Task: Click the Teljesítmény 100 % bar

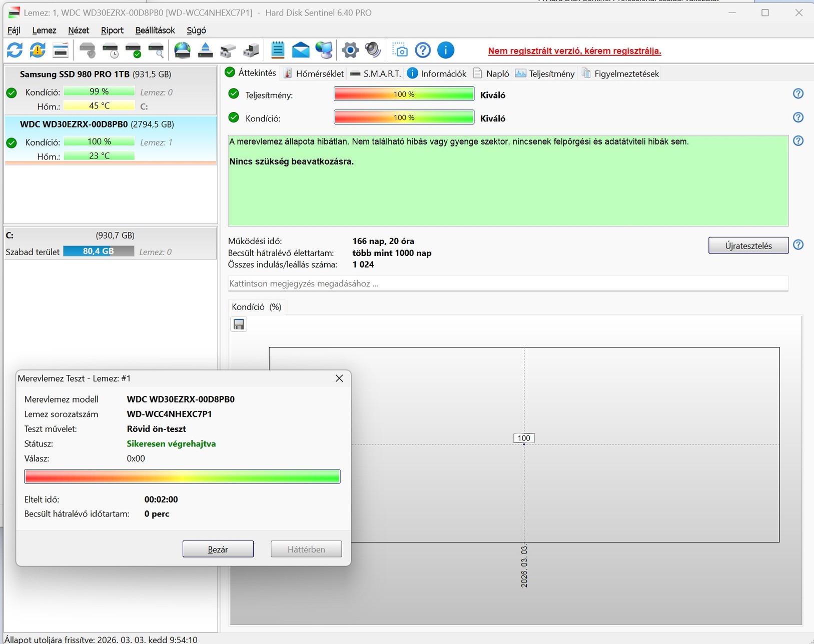Action: (x=404, y=94)
